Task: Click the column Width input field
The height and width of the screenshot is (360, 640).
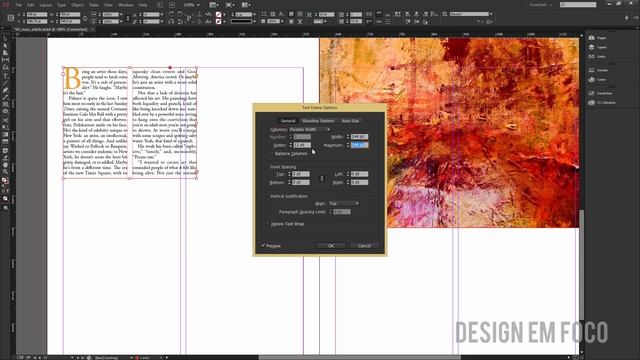Action: 360,137
